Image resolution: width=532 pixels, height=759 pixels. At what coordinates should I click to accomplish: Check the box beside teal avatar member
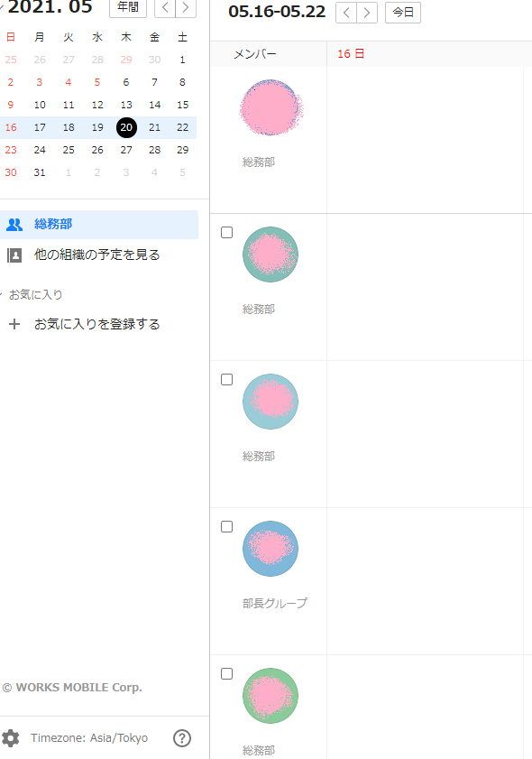pos(227,233)
